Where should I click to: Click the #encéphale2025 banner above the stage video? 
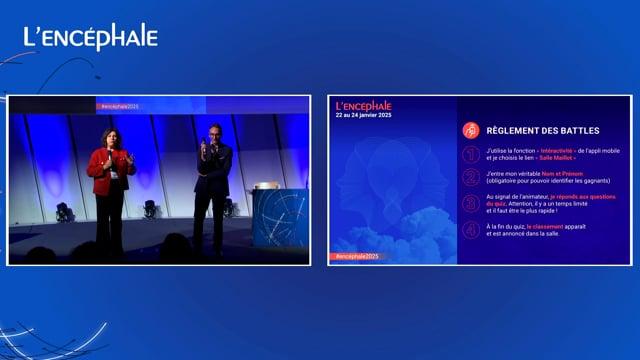point(120,107)
